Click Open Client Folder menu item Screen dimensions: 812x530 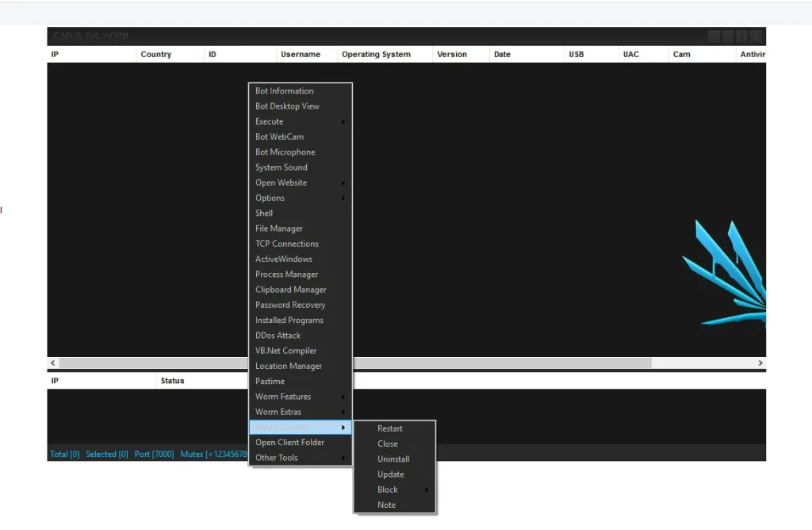click(289, 443)
